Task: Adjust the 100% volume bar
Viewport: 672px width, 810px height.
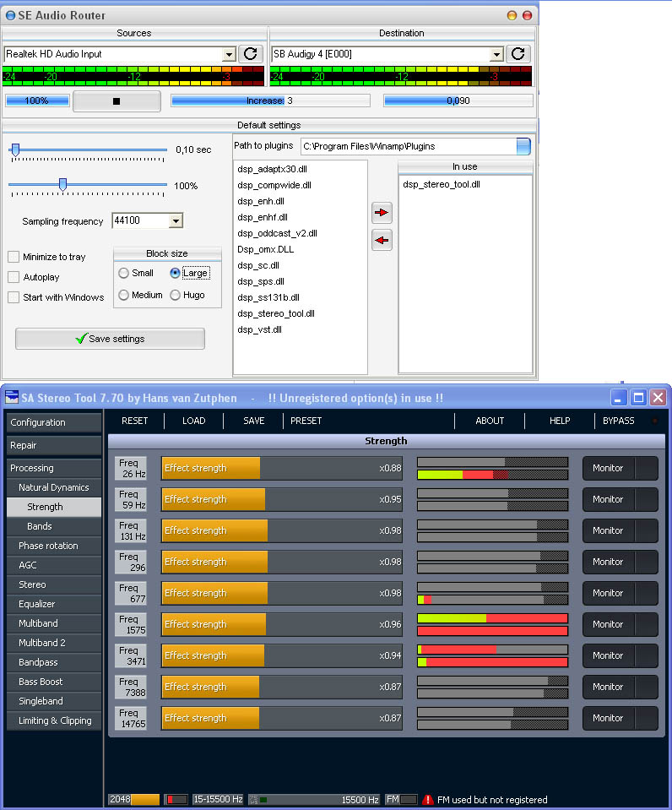Action: 36,101
